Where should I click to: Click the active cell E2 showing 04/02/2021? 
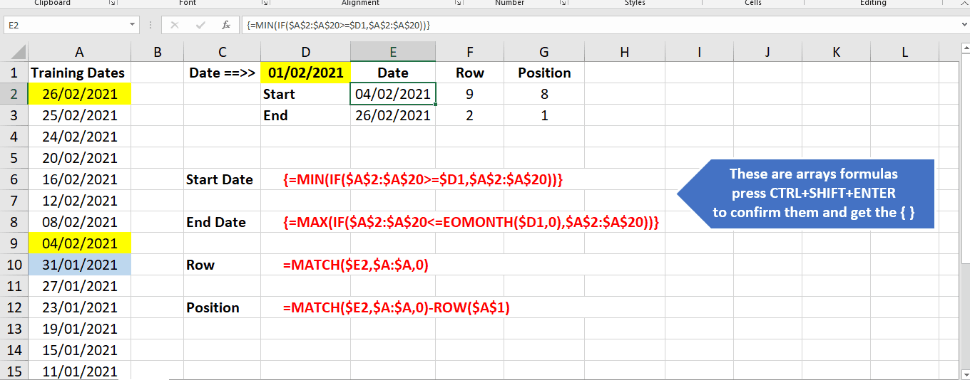(393, 95)
